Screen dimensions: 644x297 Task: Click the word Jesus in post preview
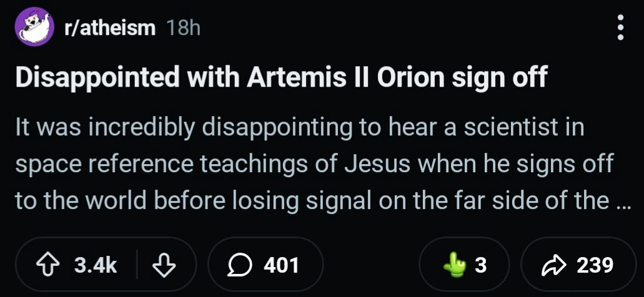click(377, 165)
